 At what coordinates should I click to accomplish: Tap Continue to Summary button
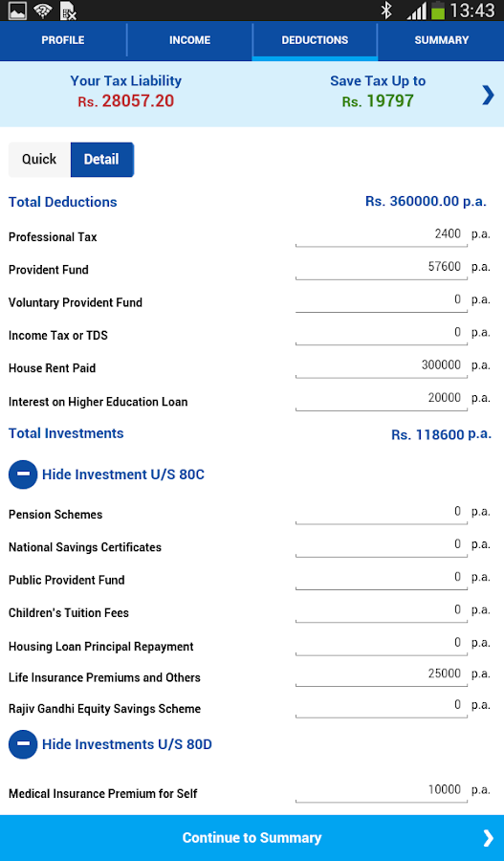pos(252,838)
